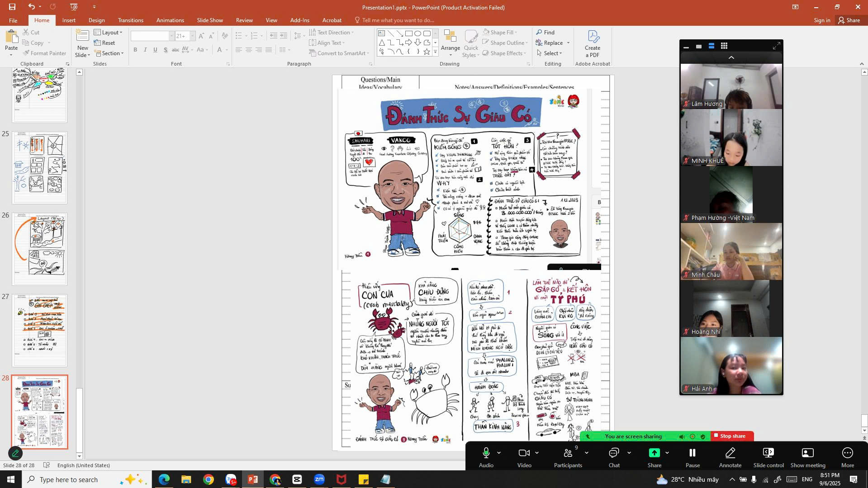
Task: Toggle bullets list
Action: [x=239, y=36]
